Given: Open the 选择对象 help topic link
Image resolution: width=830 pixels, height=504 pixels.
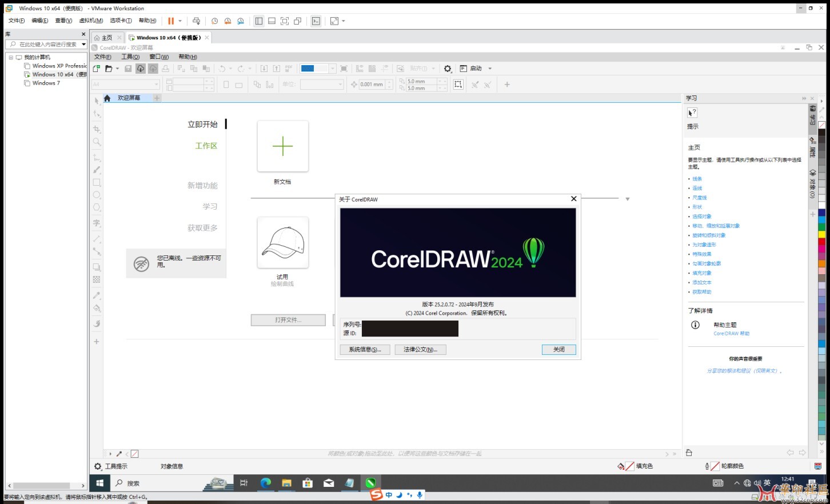Looking at the screenshot, I should point(702,217).
